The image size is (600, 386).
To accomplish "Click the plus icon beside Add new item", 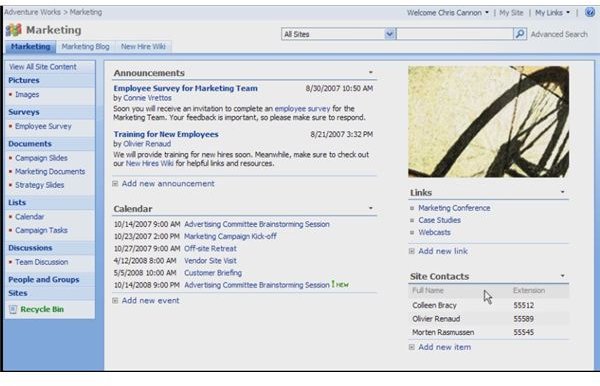I will pos(412,347).
